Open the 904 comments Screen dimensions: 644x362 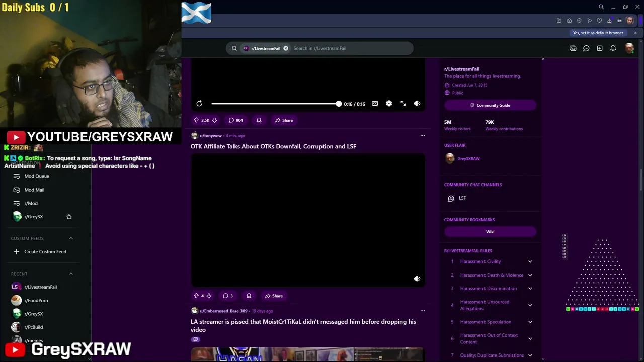[x=236, y=120]
